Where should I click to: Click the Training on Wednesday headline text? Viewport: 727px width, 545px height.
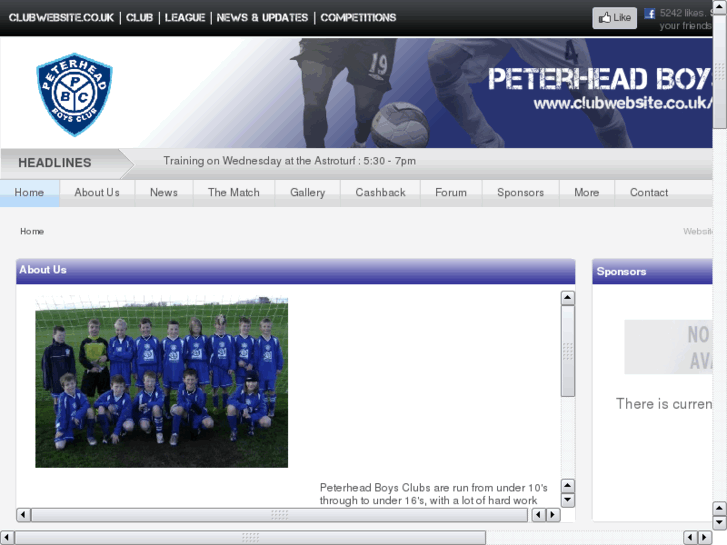pyautogui.click(x=289, y=161)
